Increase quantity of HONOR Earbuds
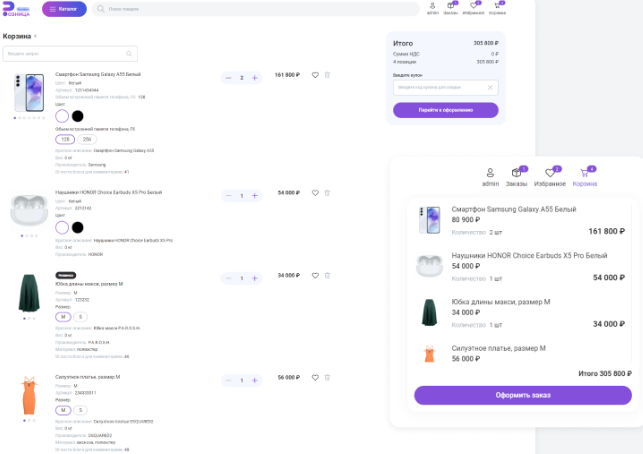This screenshot has height=454, width=643. [x=255, y=196]
